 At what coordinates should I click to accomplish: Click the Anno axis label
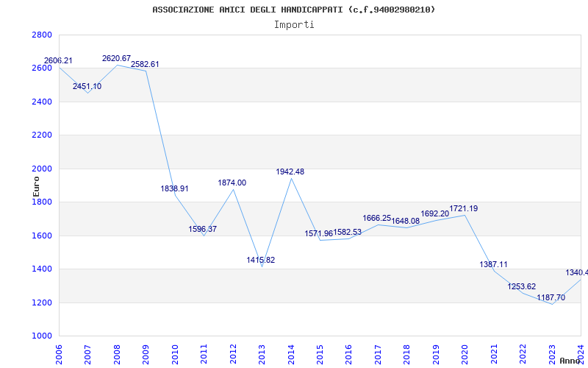[x=570, y=361]
